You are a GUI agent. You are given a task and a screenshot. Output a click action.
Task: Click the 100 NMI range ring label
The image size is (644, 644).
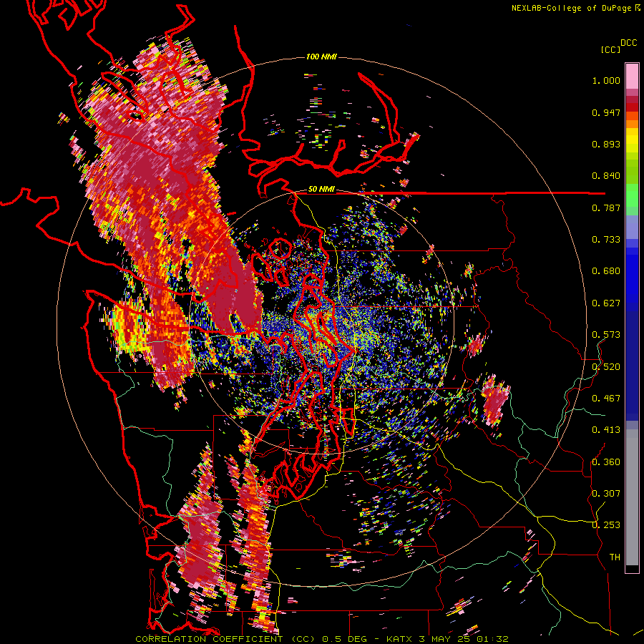321,57
